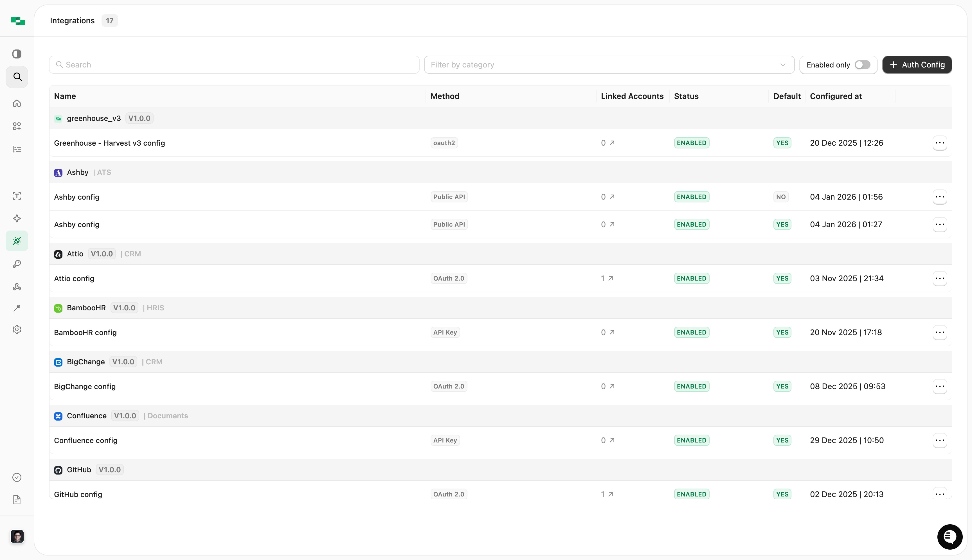Sort by the Configured at column header
972x560 pixels.
click(835, 96)
